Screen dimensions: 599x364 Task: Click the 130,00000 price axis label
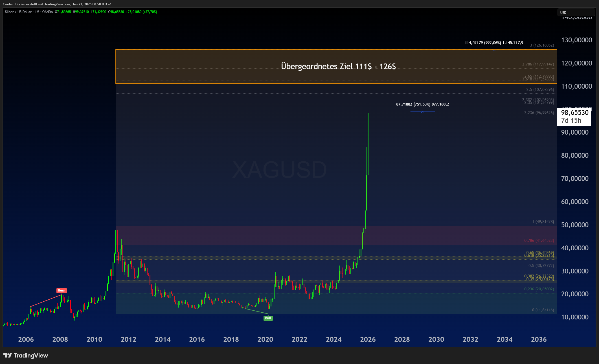coord(577,40)
